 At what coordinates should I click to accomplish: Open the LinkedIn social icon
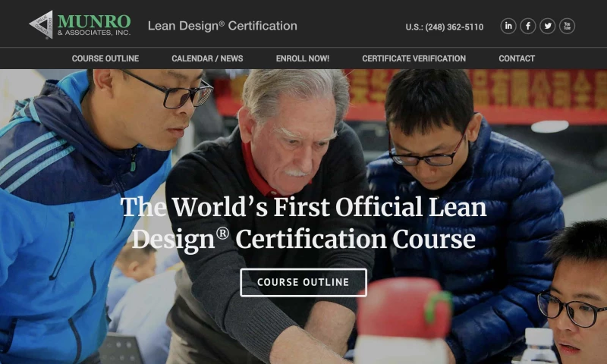pyautogui.click(x=508, y=26)
